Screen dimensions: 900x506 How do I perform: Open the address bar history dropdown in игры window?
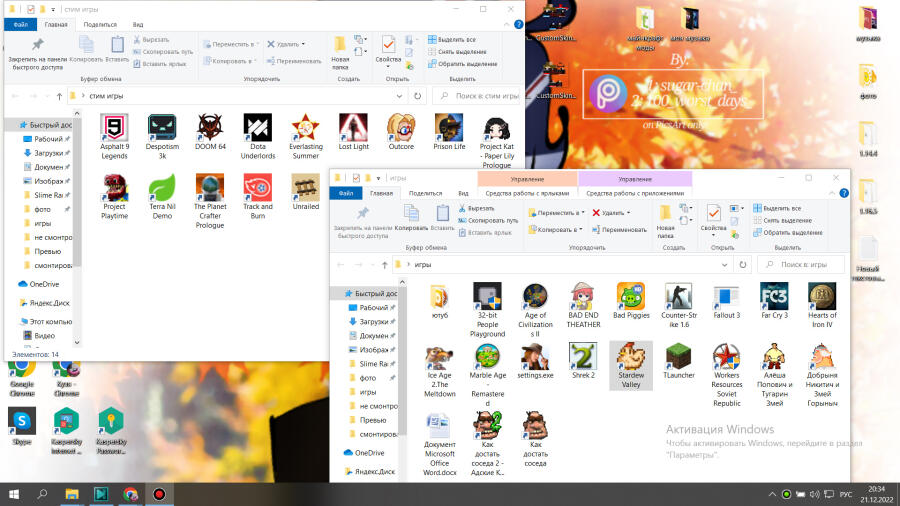(x=724, y=264)
